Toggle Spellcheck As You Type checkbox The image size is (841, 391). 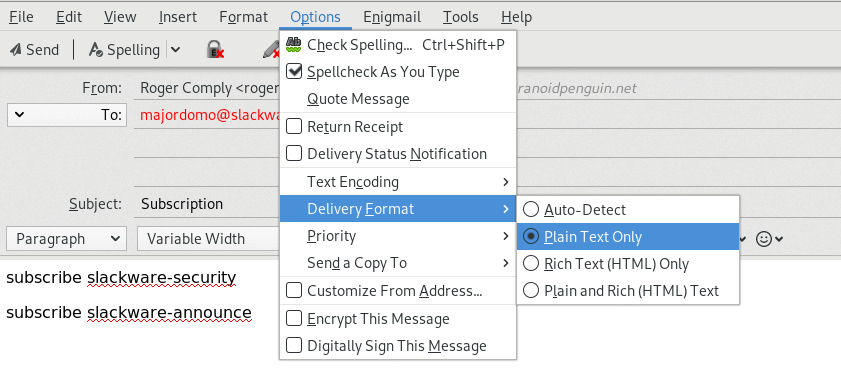pyautogui.click(x=294, y=71)
